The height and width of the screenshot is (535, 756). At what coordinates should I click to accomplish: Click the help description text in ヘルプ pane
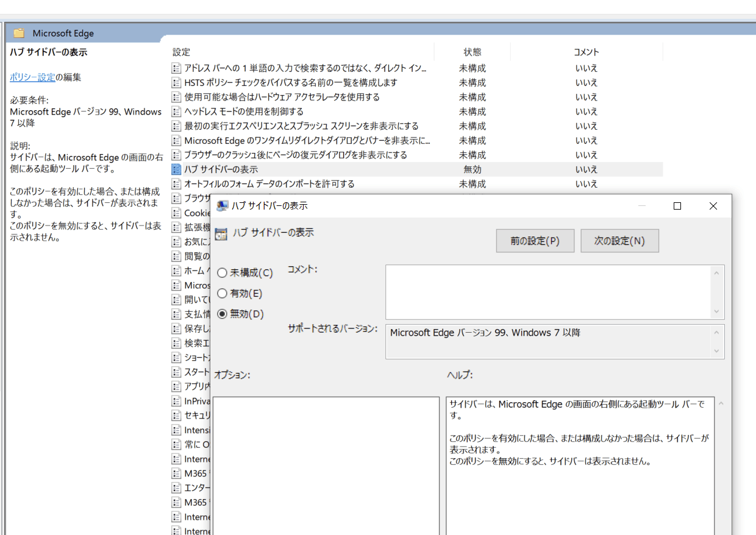(579, 433)
